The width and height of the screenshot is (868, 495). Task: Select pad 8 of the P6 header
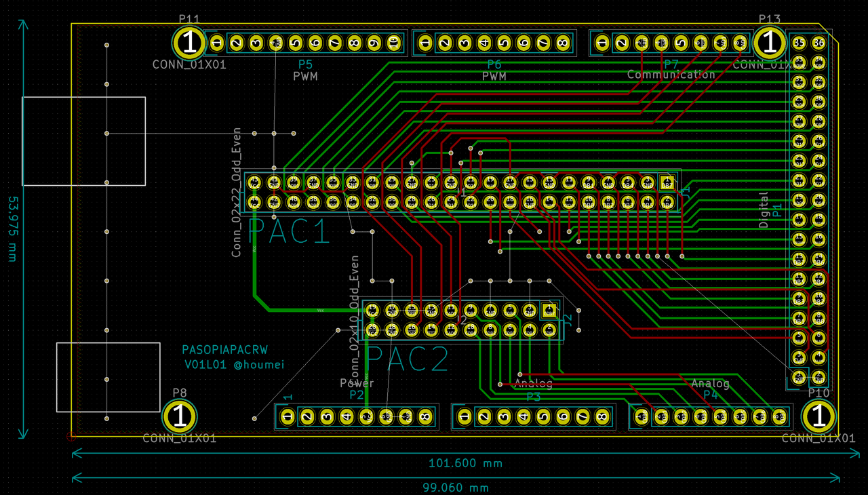point(562,43)
